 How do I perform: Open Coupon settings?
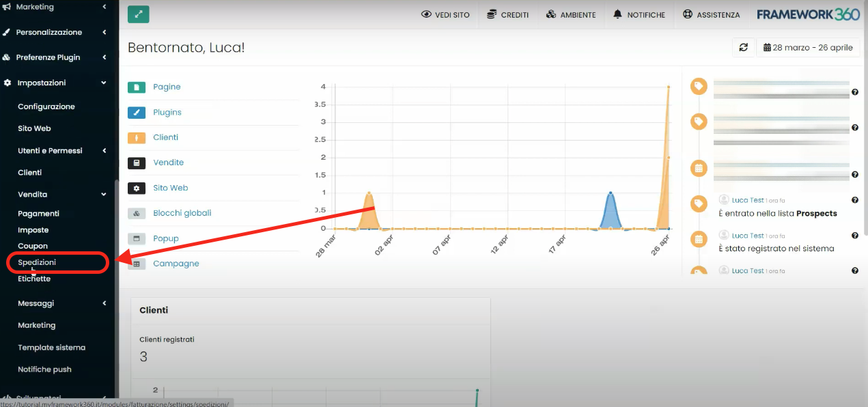(33, 246)
